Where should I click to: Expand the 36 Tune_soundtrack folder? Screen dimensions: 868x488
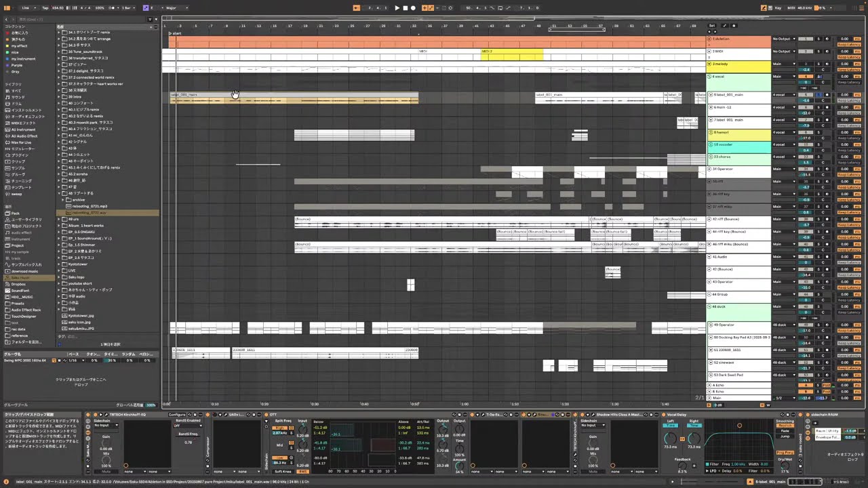pos(59,52)
